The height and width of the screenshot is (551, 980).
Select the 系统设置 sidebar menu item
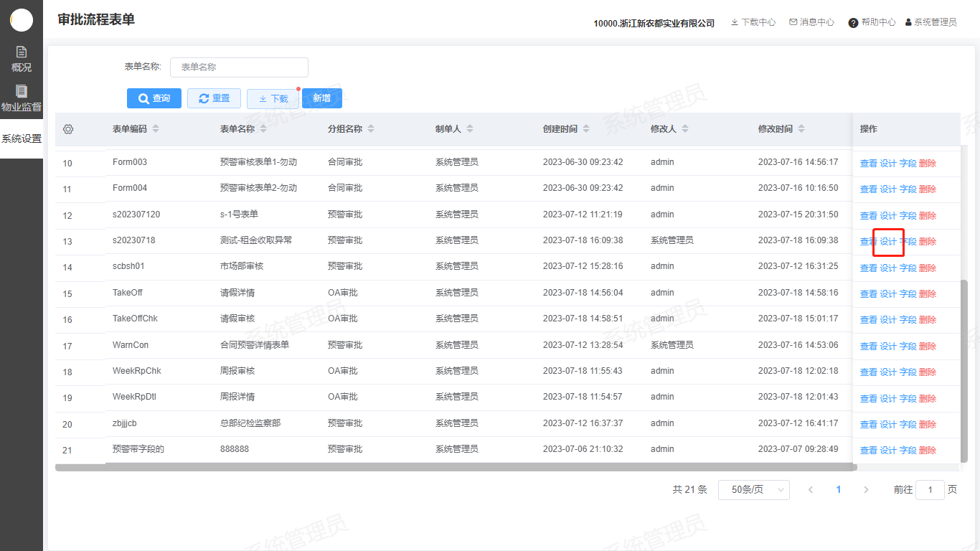pyautogui.click(x=22, y=138)
